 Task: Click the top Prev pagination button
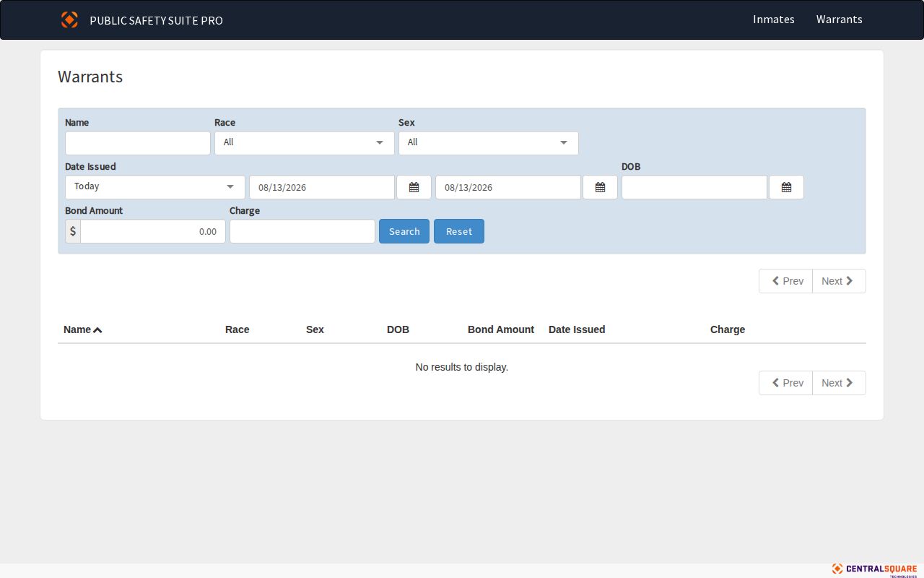[x=786, y=281]
